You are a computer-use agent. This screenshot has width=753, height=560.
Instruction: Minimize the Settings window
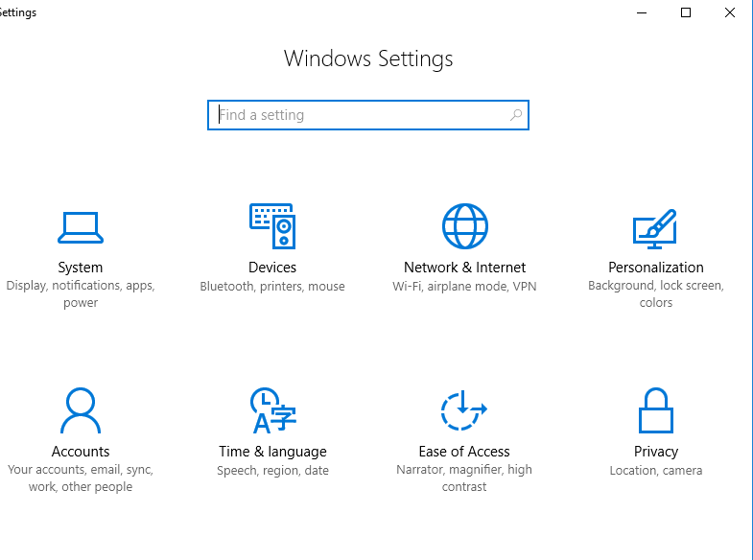pyautogui.click(x=642, y=13)
